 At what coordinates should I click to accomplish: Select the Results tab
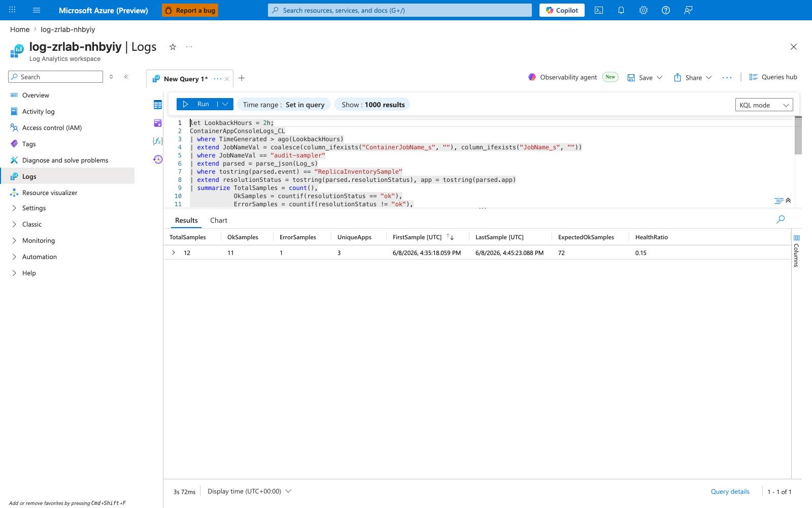[186, 220]
